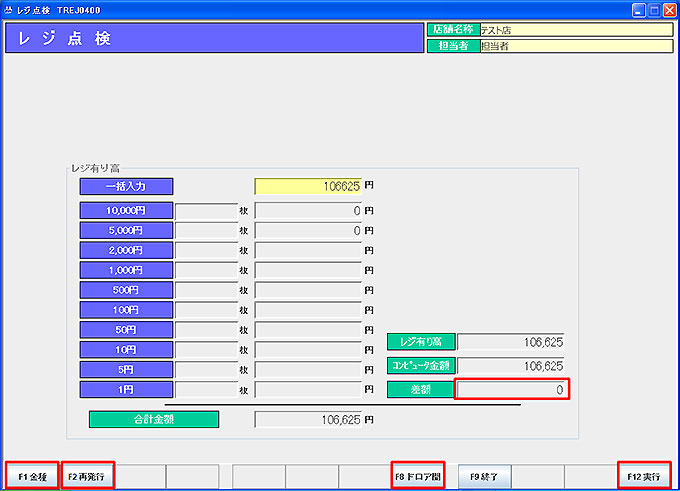Pick the 1円 denomination button

coord(126,389)
